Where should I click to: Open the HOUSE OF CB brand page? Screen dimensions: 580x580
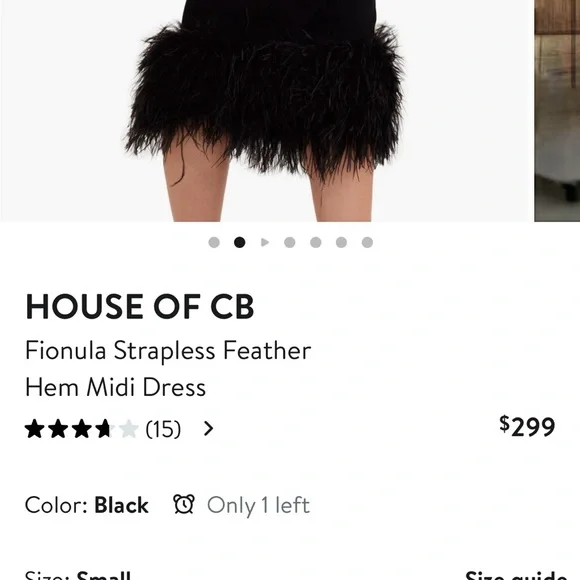click(140, 306)
